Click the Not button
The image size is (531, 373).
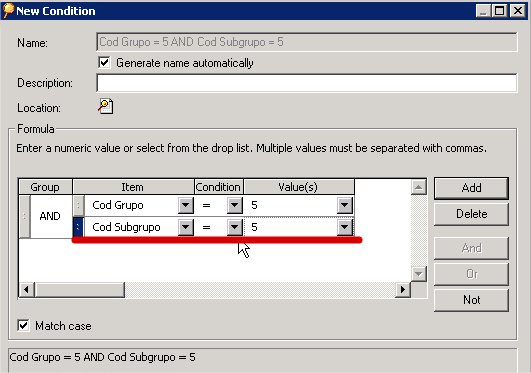471,300
